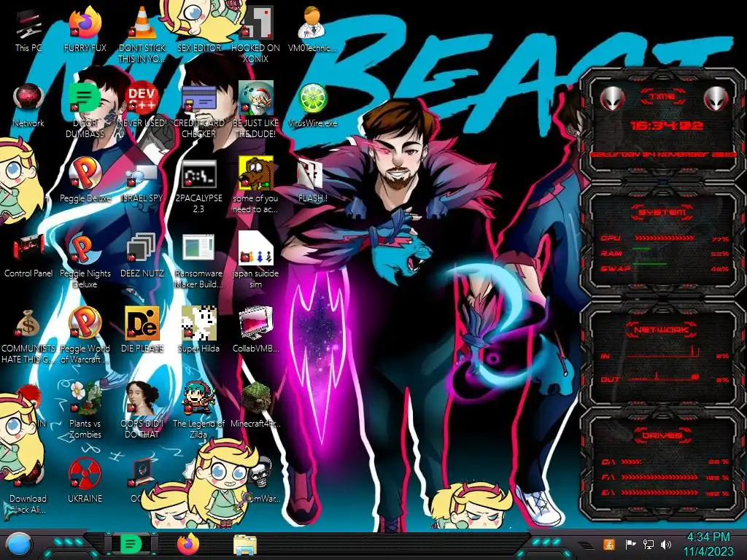Click the network OUT traffic graph
This screenshot has width=747, height=560.
(662, 377)
